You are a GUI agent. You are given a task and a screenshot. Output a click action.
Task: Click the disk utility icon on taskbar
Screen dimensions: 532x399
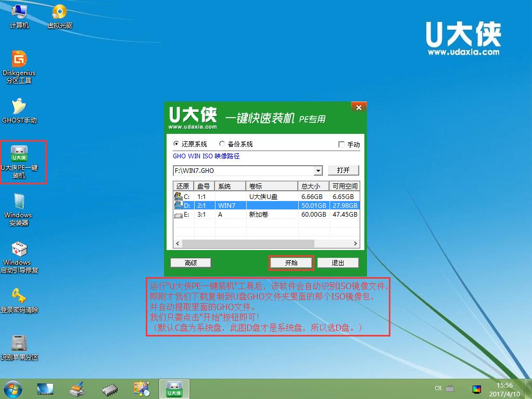[x=78, y=389]
